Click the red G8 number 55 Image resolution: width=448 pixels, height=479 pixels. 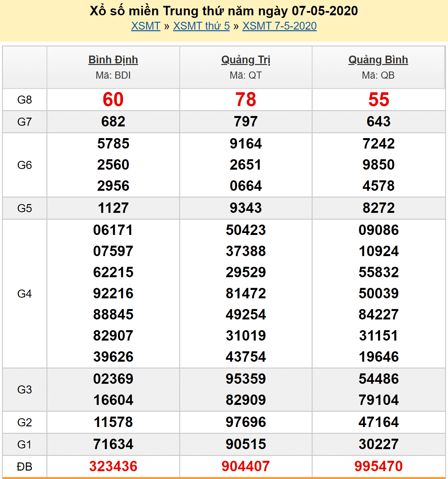coord(379,99)
